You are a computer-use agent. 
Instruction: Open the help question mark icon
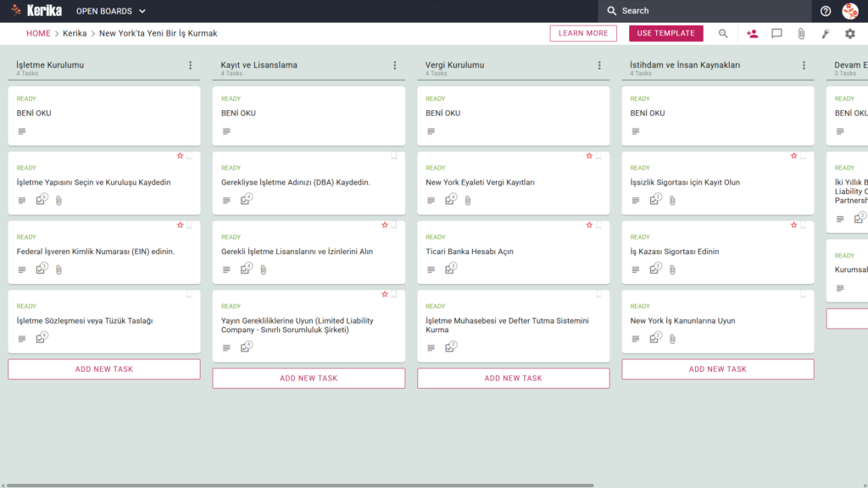(826, 11)
